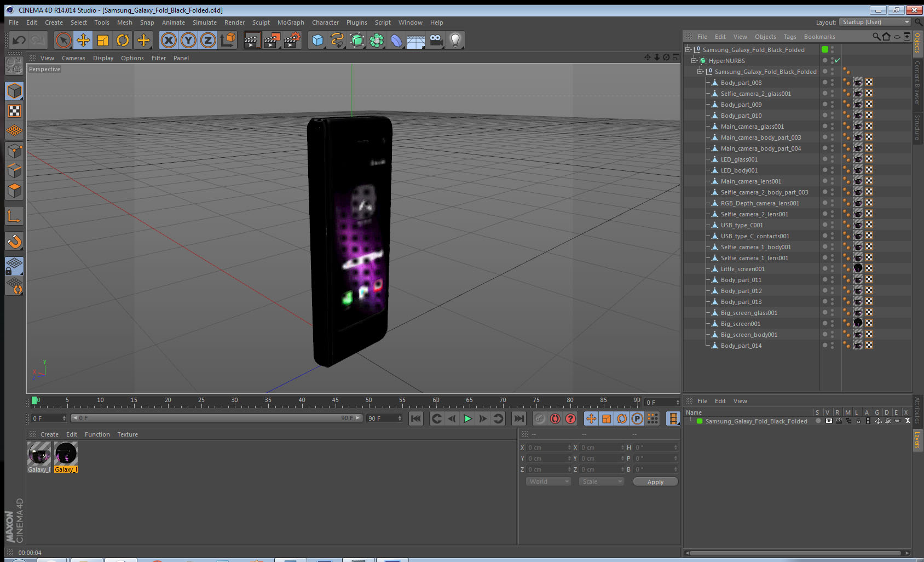Select the Main_camera_lens001 object

(x=750, y=181)
